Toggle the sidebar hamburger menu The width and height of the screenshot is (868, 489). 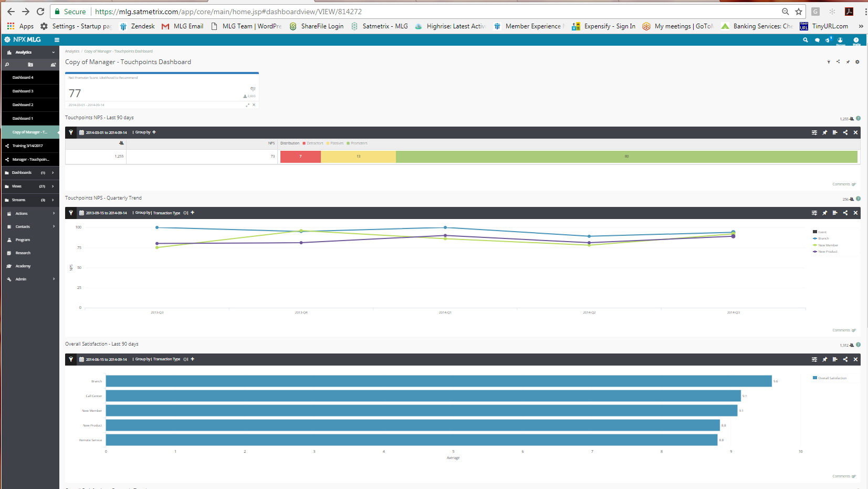click(x=57, y=40)
